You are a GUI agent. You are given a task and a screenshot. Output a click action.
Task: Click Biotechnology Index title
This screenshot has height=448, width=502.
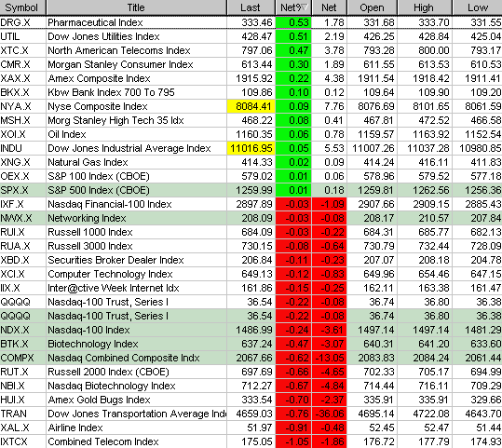pyautogui.click(x=93, y=344)
